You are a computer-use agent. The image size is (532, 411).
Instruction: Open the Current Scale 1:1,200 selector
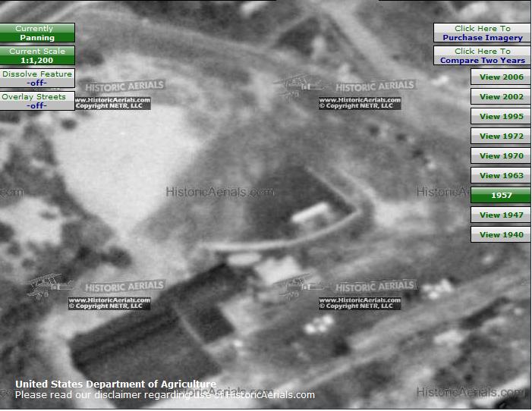37,55
